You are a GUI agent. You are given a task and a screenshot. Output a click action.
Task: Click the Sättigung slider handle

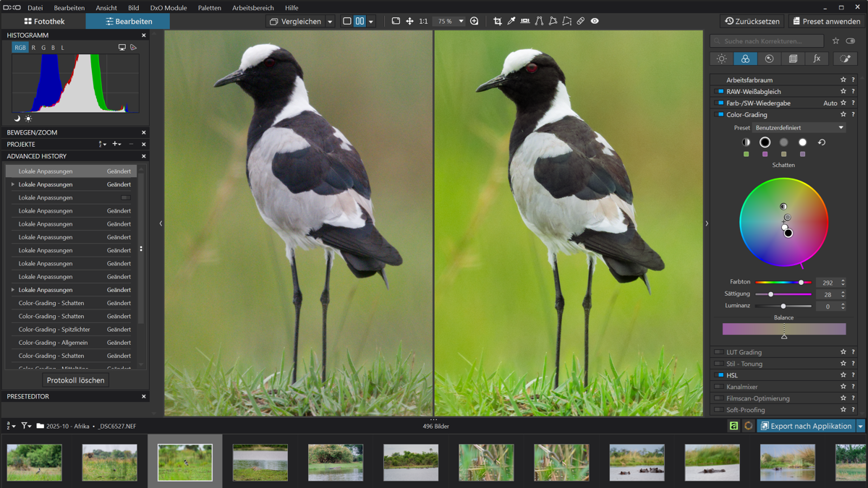[x=770, y=294]
